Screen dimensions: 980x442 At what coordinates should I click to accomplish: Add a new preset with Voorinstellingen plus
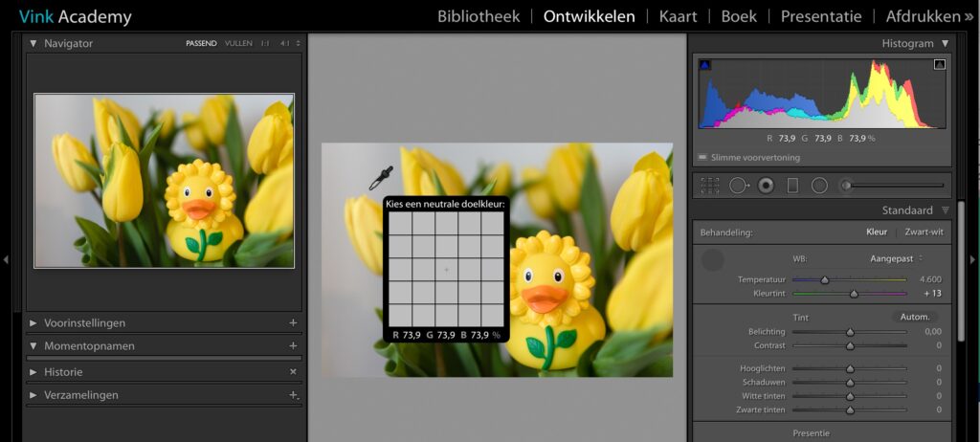pos(293,322)
